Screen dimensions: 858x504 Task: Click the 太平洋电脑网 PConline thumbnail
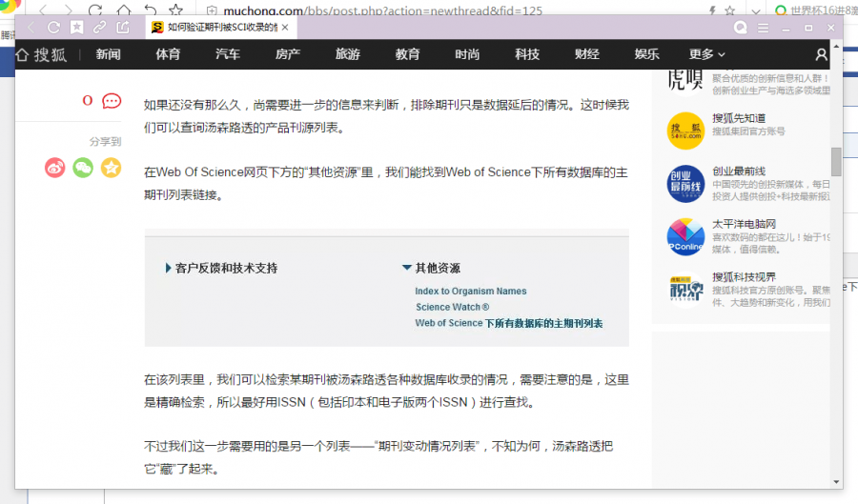(685, 236)
